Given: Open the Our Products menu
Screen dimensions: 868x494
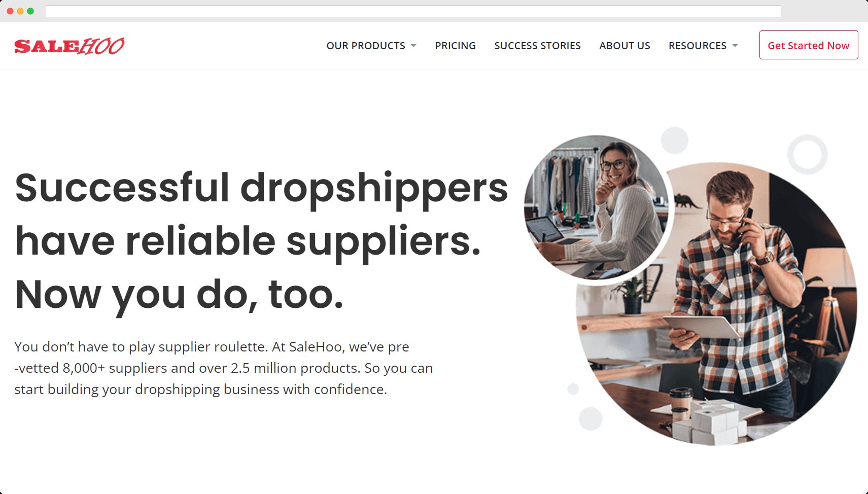Looking at the screenshot, I should click(x=366, y=46).
